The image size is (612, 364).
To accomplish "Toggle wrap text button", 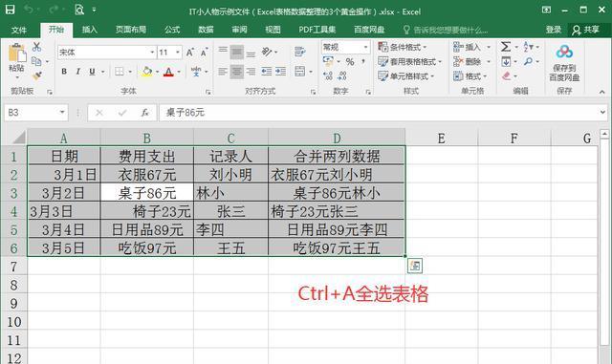I will tap(299, 52).
